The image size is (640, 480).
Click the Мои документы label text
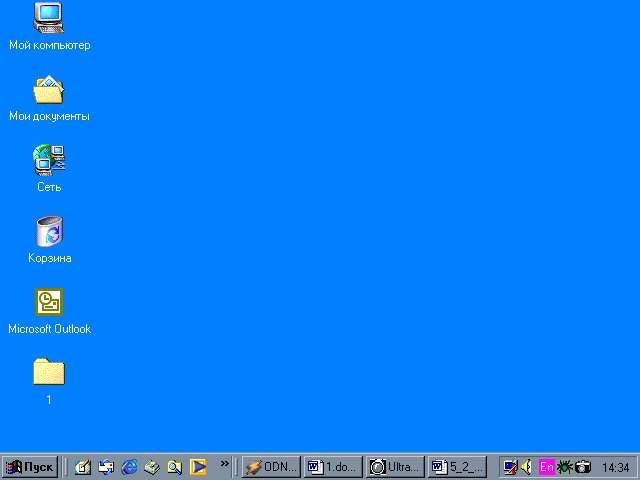pos(49,116)
